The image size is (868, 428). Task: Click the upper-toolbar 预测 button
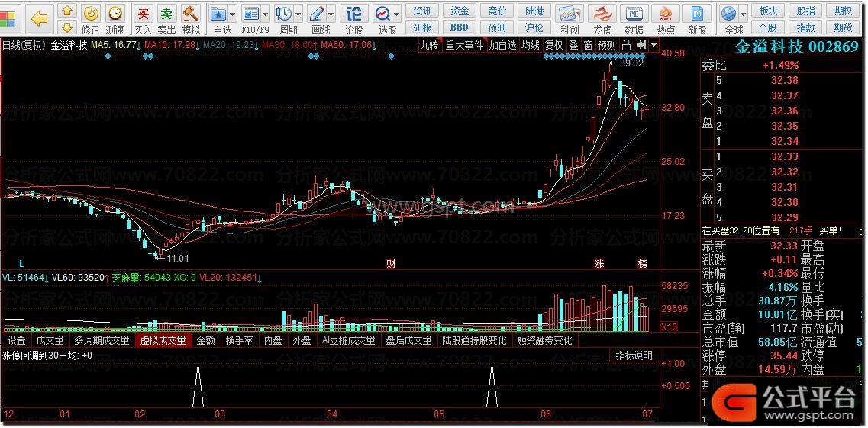pyautogui.click(x=496, y=27)
